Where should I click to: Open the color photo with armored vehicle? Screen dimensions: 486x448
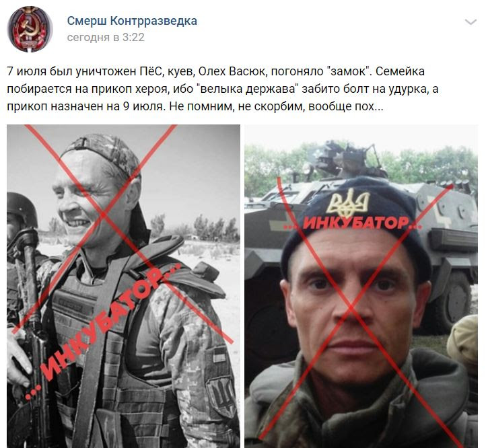[361, 286]
